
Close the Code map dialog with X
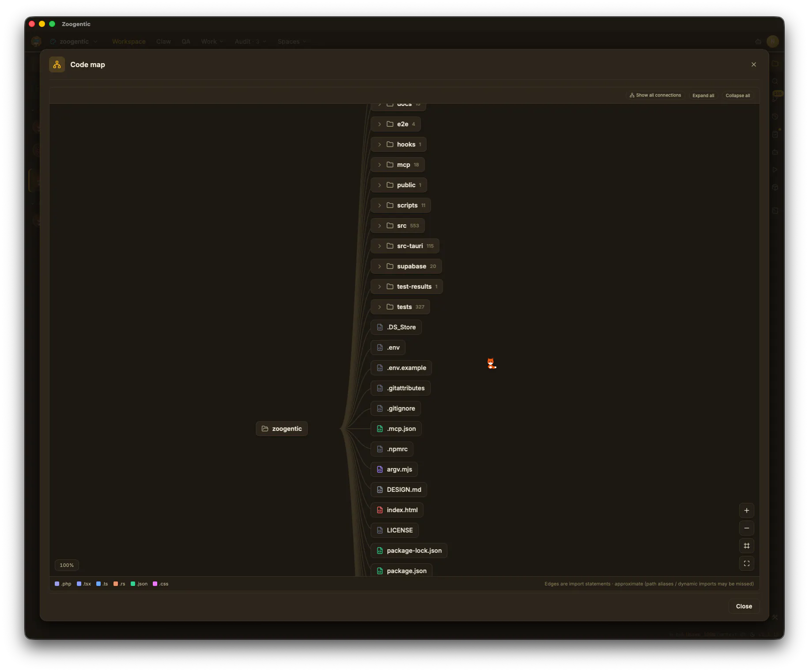[753, 64]
